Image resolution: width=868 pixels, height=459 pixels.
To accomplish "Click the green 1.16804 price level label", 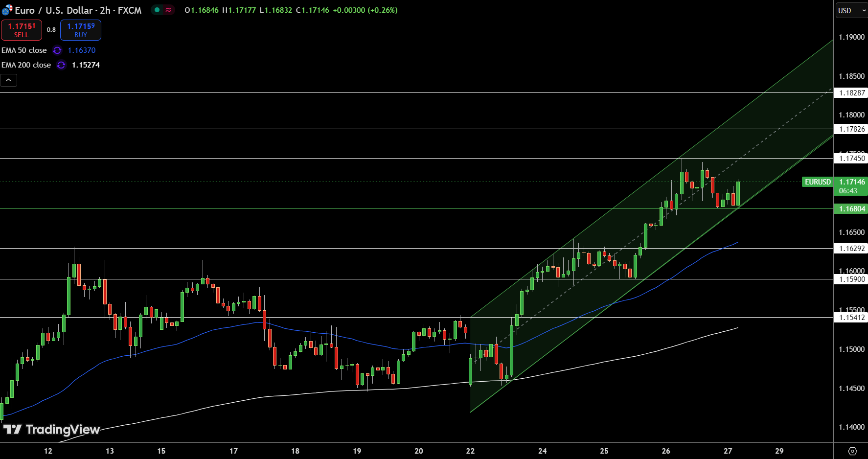I will pos(851,209).
